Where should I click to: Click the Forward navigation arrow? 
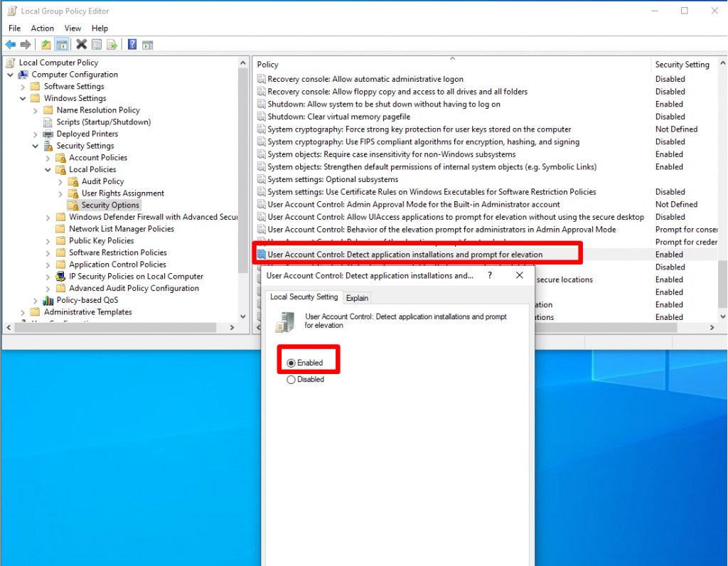tap(24, 44)
